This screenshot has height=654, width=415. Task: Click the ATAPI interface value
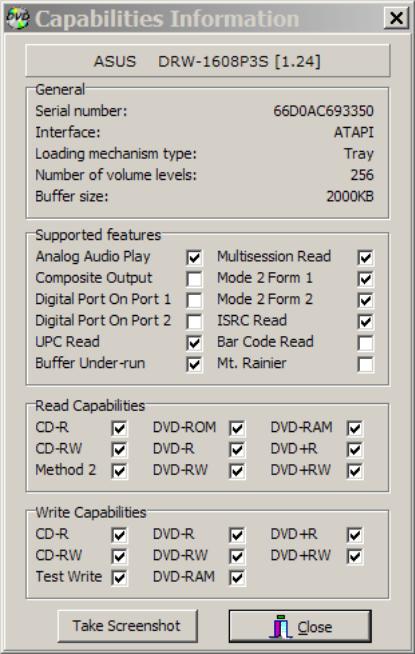pyautogui.click(x=354, y=132)
